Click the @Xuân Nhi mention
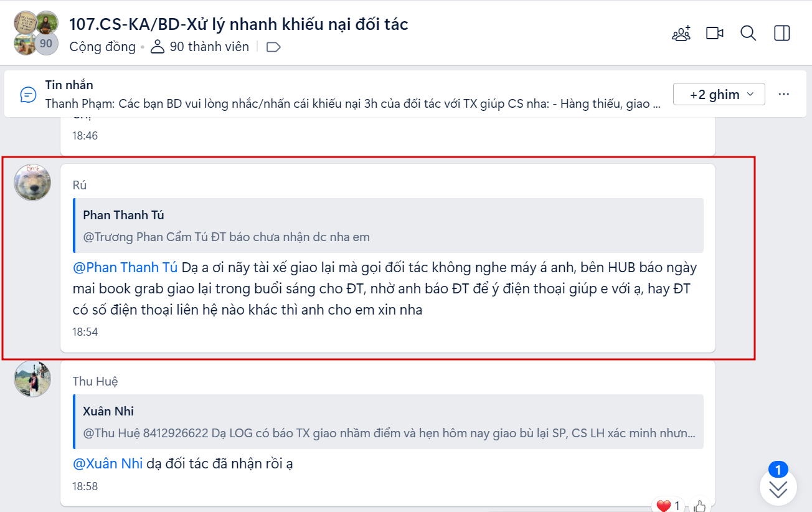Viewport: 812px width, 512px height. pyautogui.click(x=108, y=464)
